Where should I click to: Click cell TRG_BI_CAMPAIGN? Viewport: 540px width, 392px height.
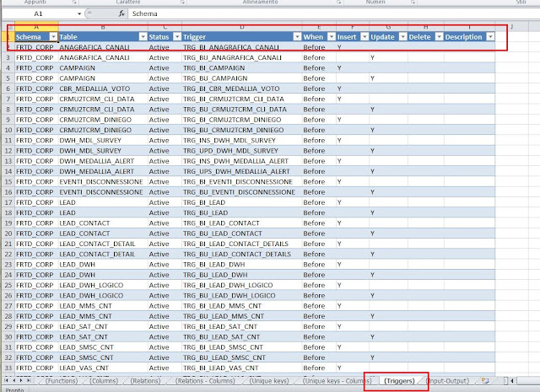[242, 67]
